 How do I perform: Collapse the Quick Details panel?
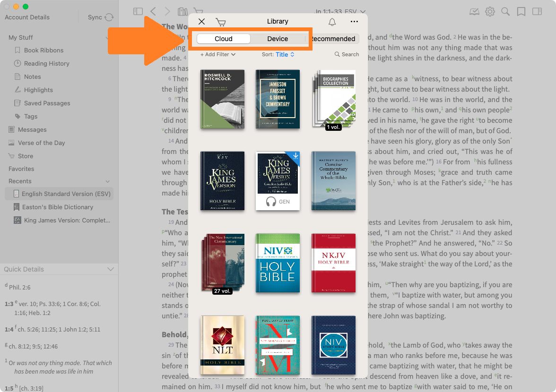pyautogui.click(x=111, y=269)
